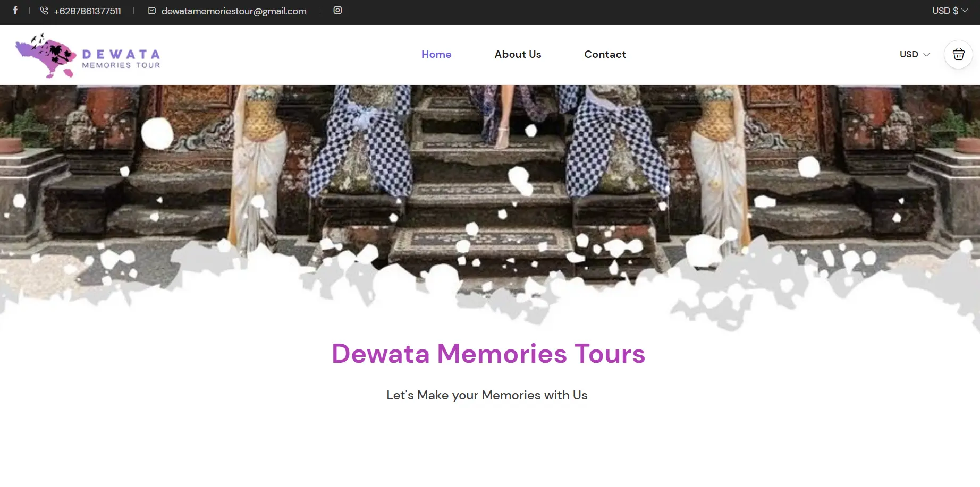Open the Instagram profile icon
The width and height of the screenshot is (980, 487).
tap(337, 10)
